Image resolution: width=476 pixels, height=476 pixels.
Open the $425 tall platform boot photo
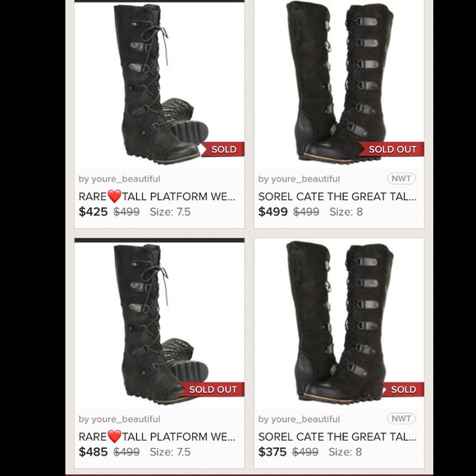point(159,85)
